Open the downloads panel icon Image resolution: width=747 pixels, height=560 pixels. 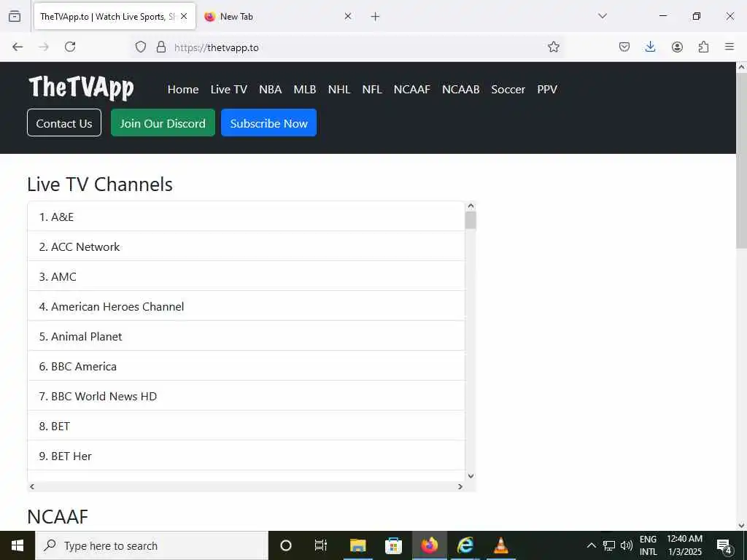tap(650, 47)
